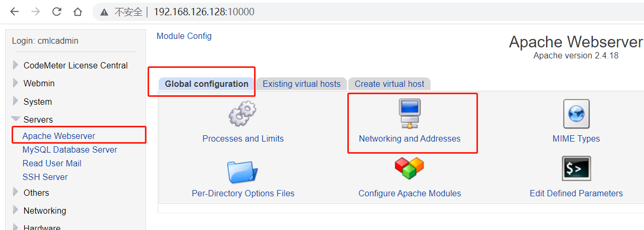Click Per-Directory Options Files link text
644x230 pixels.
(243, 193)
